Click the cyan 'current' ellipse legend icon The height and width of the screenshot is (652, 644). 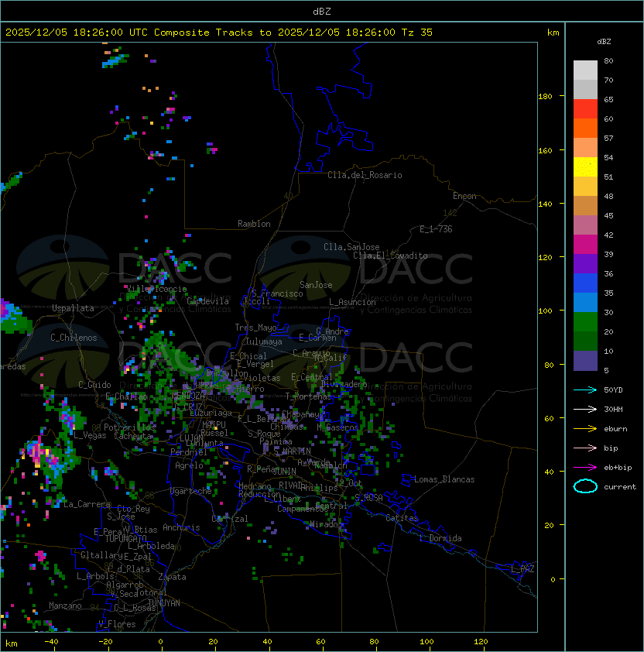point(585,486)
